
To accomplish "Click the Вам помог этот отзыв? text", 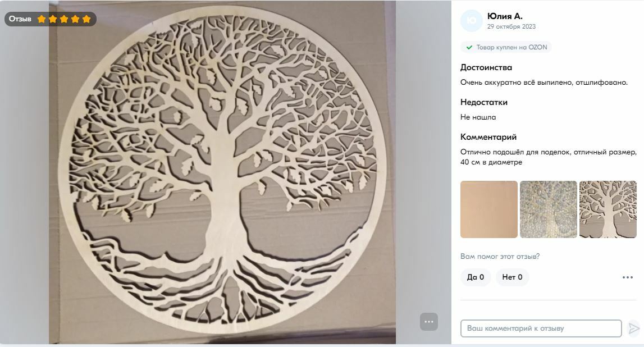I will [500, 256].
